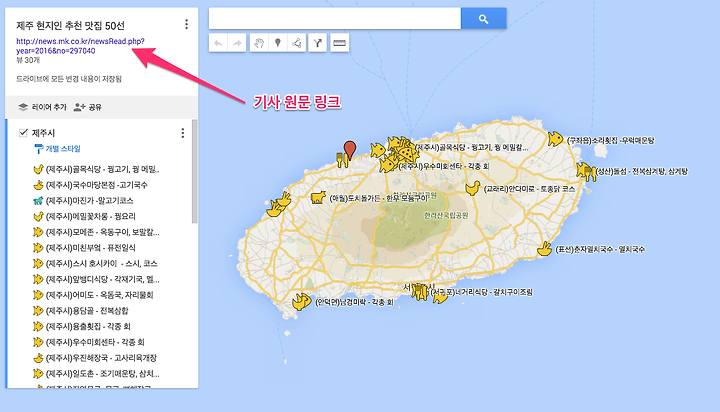Click the (서귀포)네거리식당 map label

(481, 292)
